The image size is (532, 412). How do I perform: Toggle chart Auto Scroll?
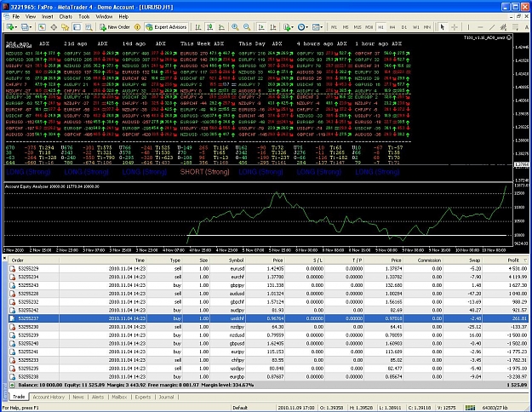tap(261, 27)
